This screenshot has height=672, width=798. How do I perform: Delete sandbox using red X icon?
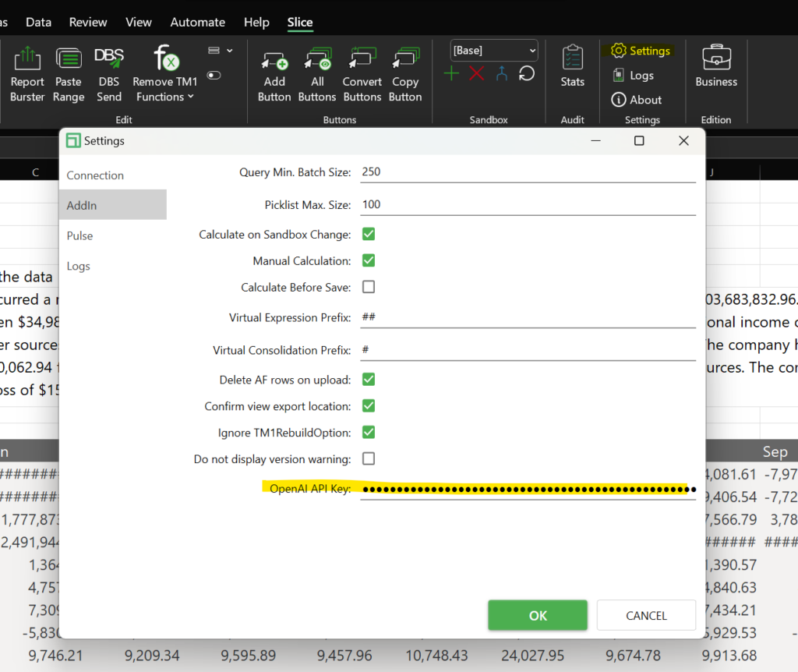click(x=477, y=74)
